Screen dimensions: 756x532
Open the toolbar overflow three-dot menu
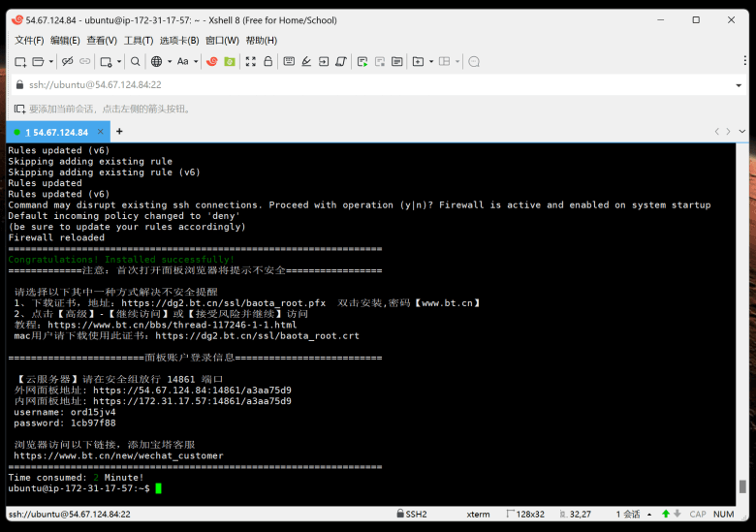pyautogui.click(x=745, y=60)
